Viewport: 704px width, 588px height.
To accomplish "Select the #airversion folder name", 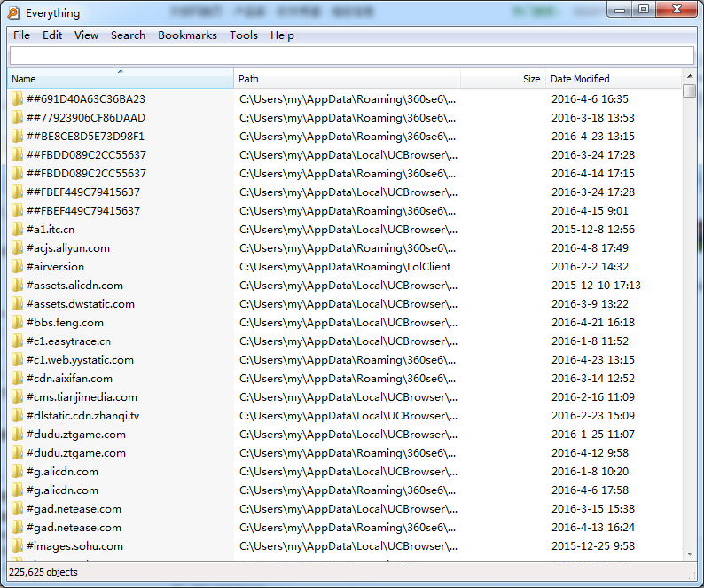I will click(55, 267).
